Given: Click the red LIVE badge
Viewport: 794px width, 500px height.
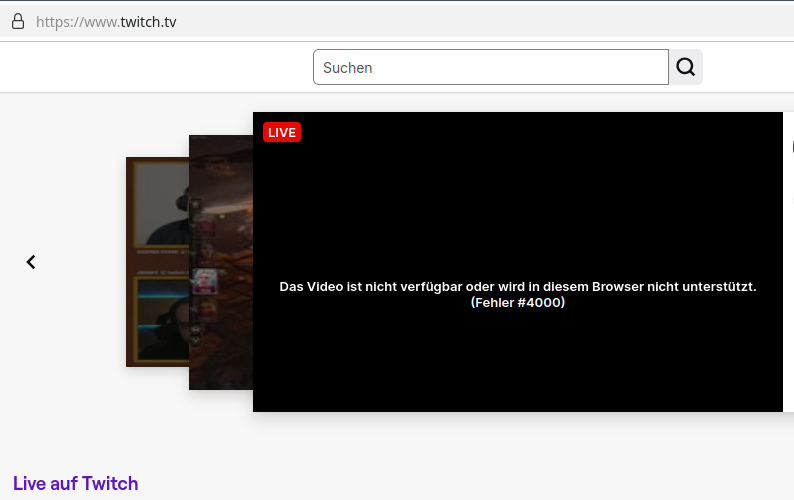Looking at the screenshot, I should [x=282, y=132].
